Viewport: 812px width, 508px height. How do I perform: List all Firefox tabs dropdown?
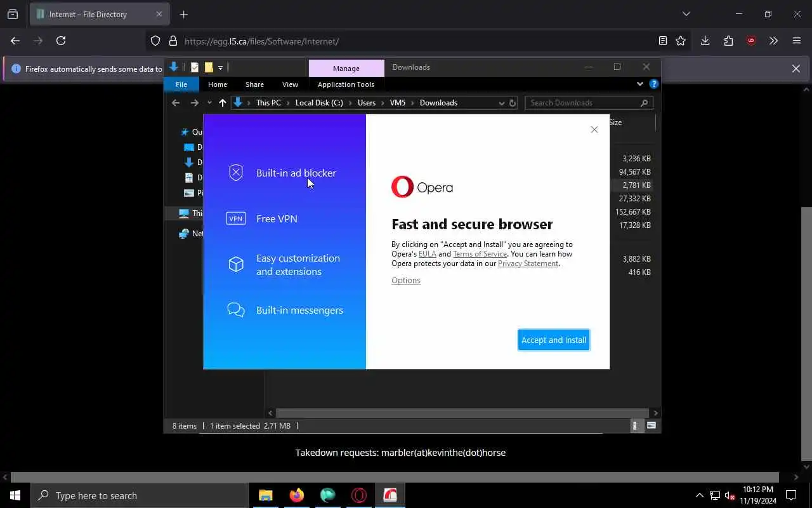(686, 14)
